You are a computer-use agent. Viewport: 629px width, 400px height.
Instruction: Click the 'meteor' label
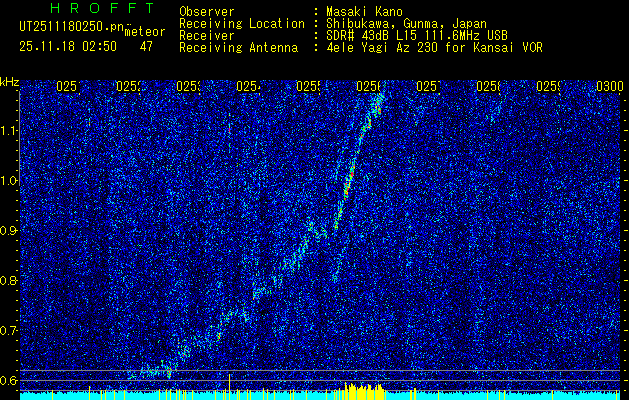click(x=145, y=32)
